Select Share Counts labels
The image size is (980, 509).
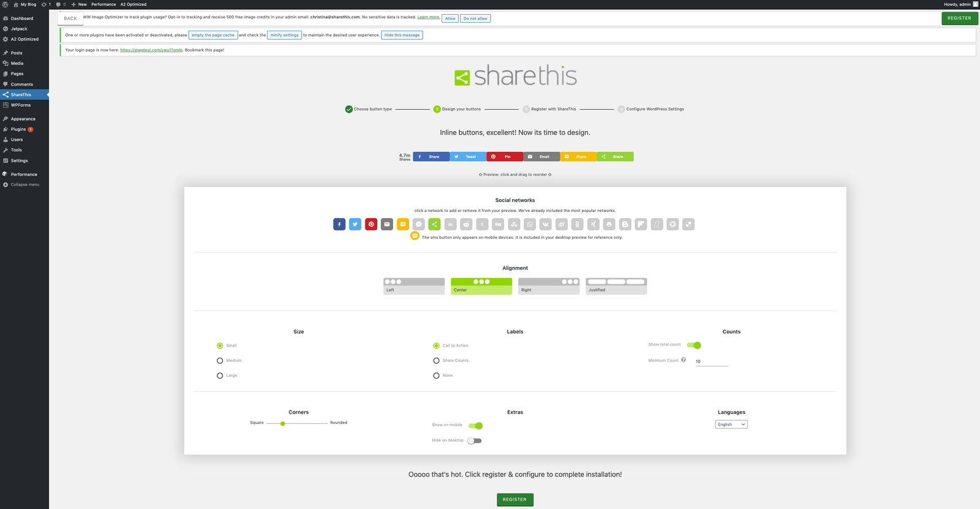pos(436,361)
